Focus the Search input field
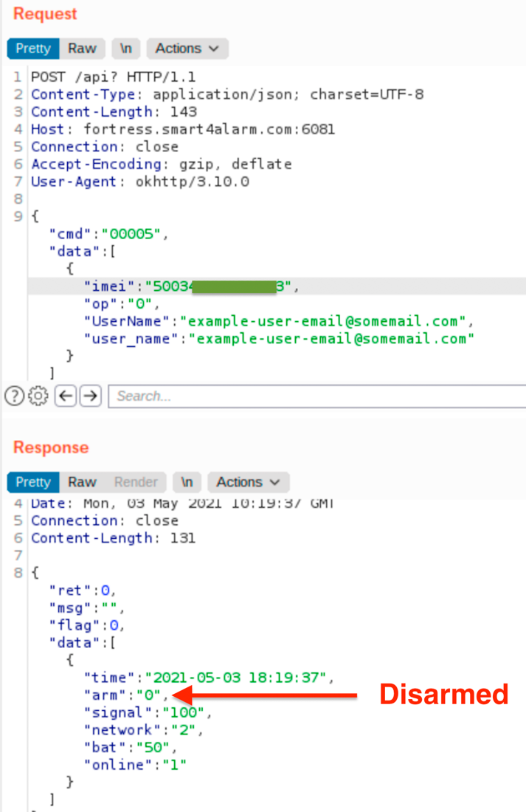Image resolution: width=526 pixels, height=812 pixels. (317, 396)
